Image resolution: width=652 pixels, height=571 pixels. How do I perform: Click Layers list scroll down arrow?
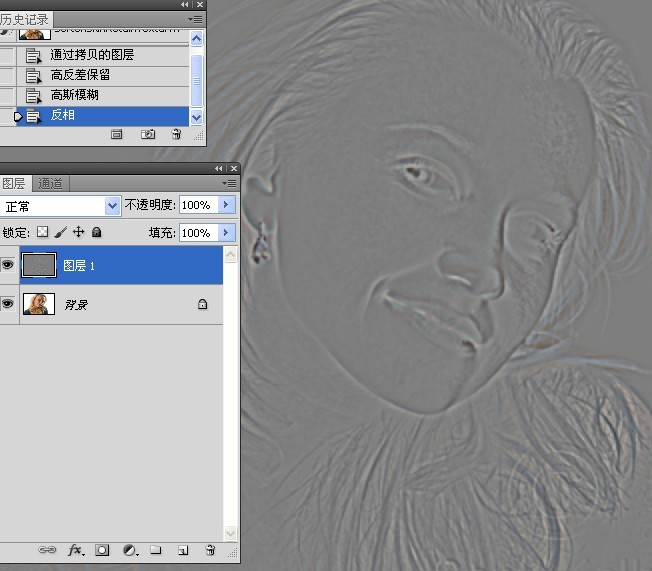[230, 533]
